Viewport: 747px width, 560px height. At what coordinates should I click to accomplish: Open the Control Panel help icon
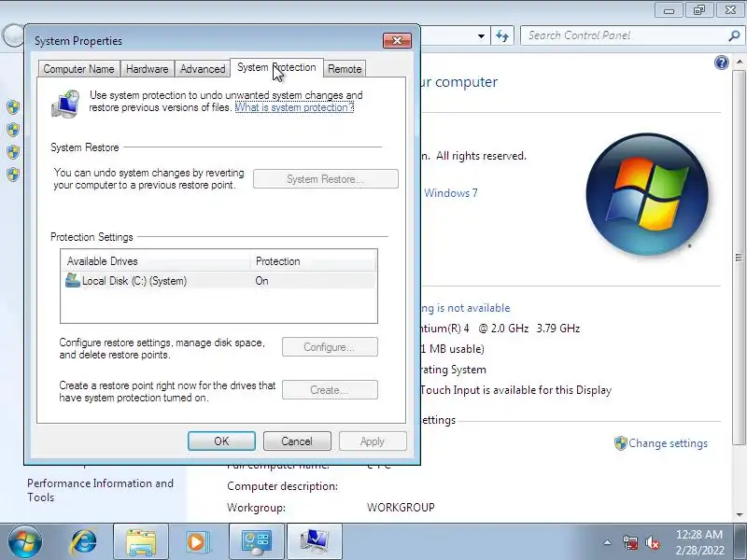click(x=721, y=63)
